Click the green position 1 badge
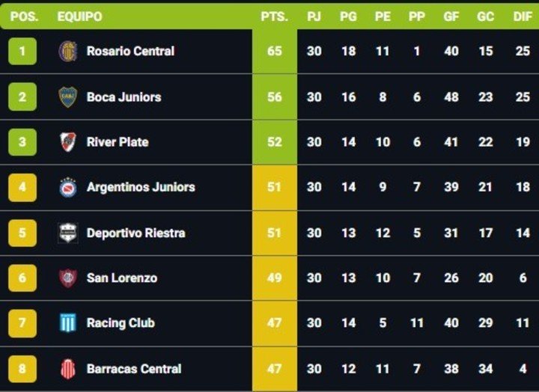539x392 pixels. (22, 51)
